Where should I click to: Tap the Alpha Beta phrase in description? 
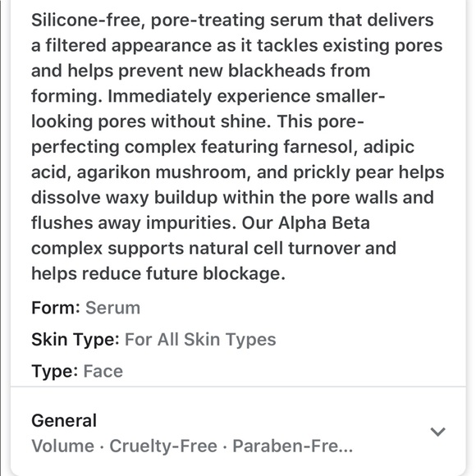pos(324,223)
